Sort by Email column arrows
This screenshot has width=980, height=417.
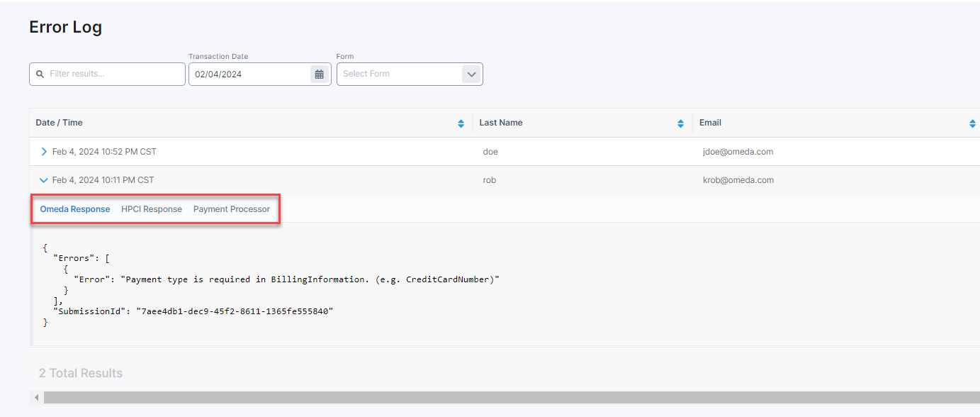972,123
